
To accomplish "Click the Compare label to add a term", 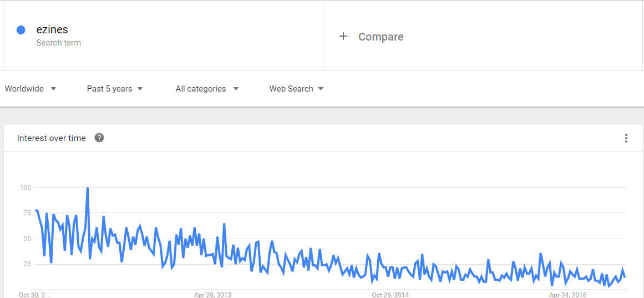I will 381,37.
